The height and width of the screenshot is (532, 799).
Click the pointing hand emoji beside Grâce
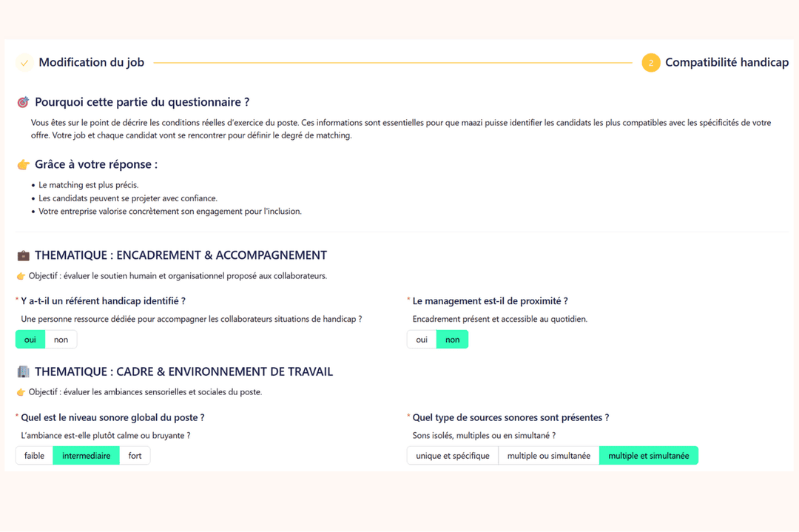pos(23,164)
